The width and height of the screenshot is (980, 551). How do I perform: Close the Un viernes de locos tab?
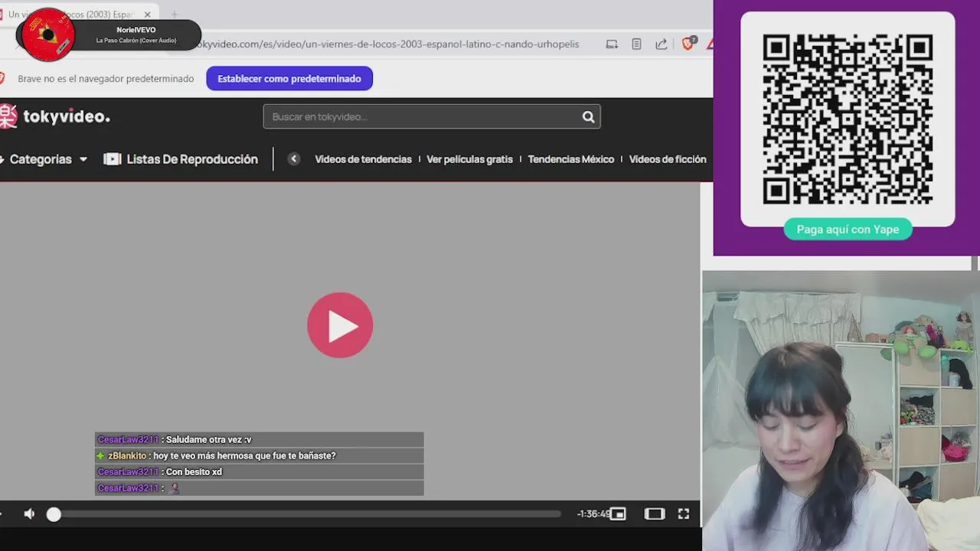point(148,15)
